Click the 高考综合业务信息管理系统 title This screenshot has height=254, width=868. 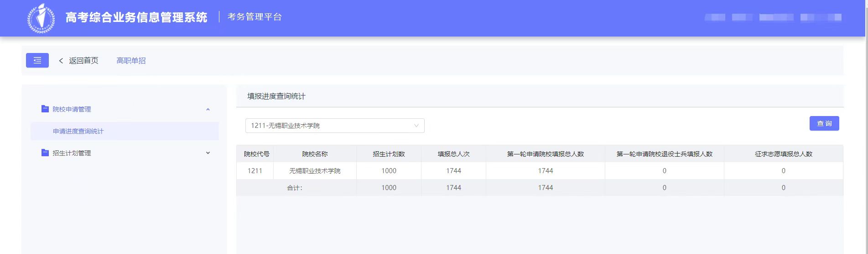tap(136, 17)
